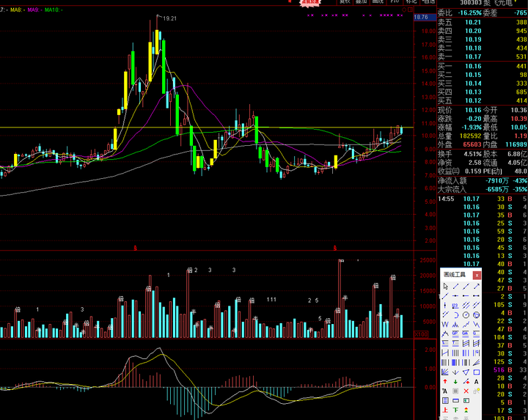Choose the clock-style circle tool in palette
This screenshot has width=528, height=420.
466,314
